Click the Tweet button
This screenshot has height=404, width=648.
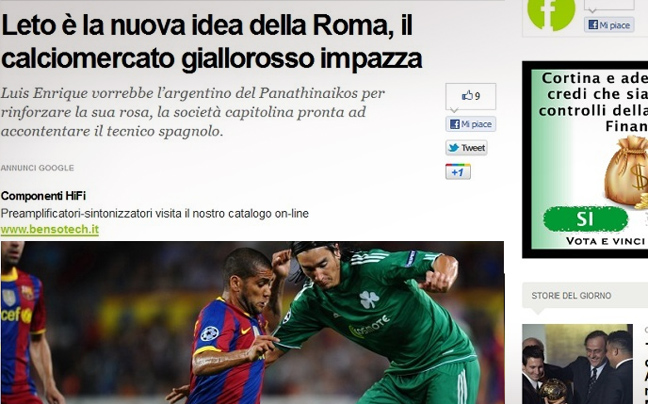click(466, 147)
